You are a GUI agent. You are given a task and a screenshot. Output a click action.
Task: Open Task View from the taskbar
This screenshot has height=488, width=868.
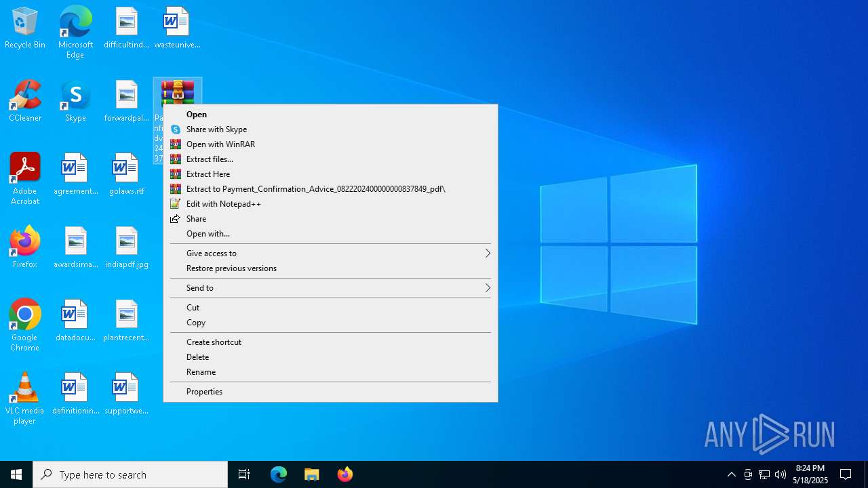[x=244, y=474]
